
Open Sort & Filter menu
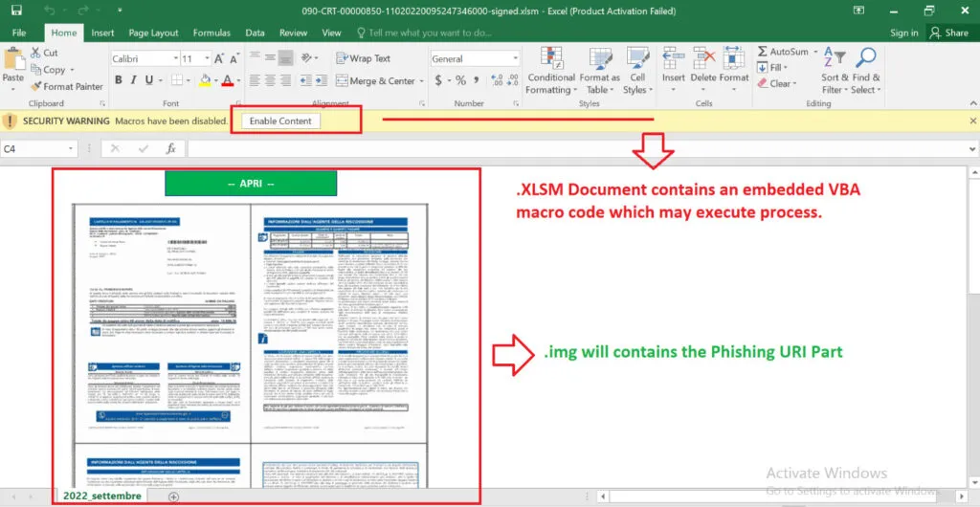point(835,71)
